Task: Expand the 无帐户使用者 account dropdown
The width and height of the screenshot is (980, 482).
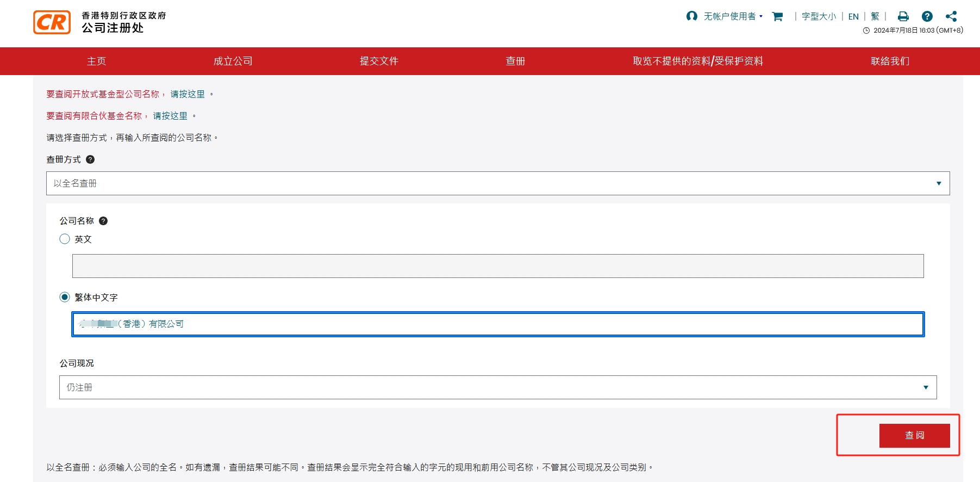Action: click(x=733, y=16)
